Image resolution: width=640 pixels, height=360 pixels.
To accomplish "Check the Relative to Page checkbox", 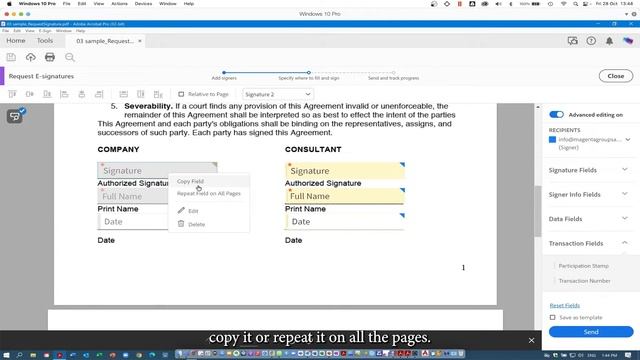I will point(181,94).
